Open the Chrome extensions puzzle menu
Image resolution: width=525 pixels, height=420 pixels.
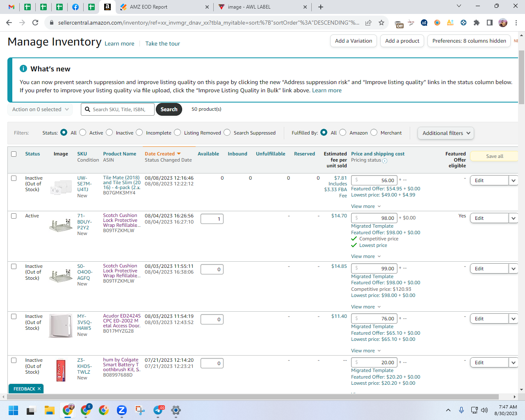point(477,23)
